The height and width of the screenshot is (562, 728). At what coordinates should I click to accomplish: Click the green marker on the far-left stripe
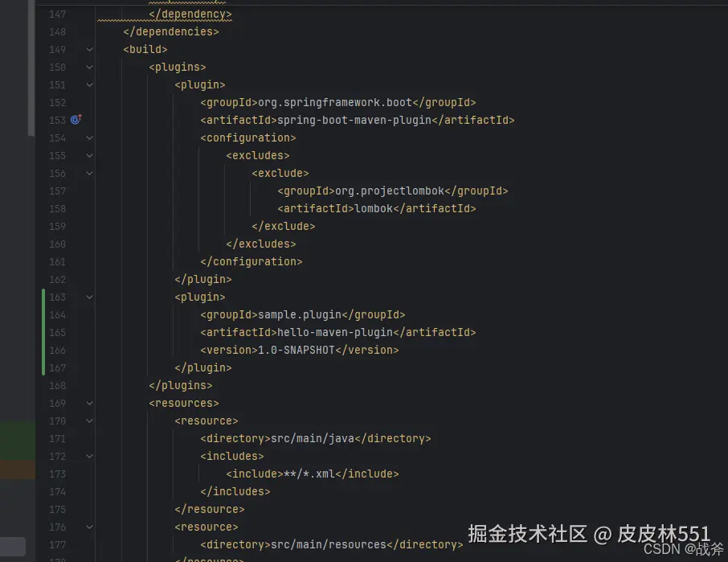(17, 441)
